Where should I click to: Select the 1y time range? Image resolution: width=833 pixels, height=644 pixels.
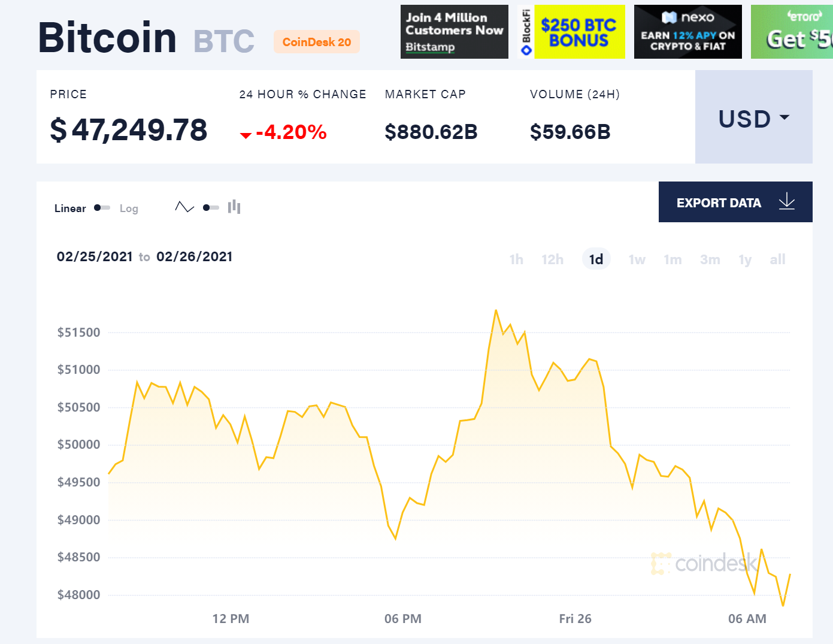(x=745, y=259)
